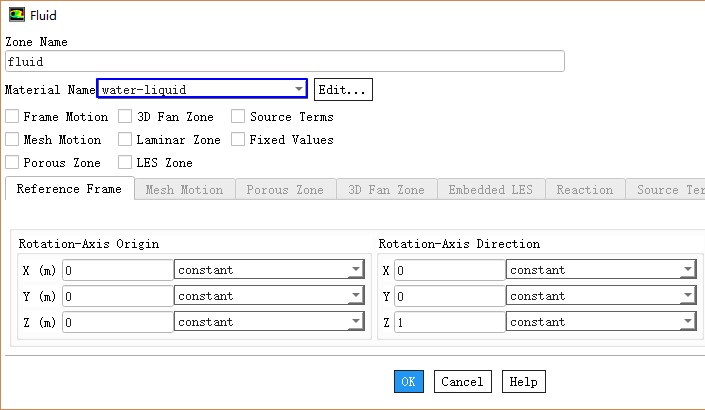Image resolution: width=705 pixels, height=410 pixels.
Task: Open the 3D Fan Zone tab
Action: [387, 190]
